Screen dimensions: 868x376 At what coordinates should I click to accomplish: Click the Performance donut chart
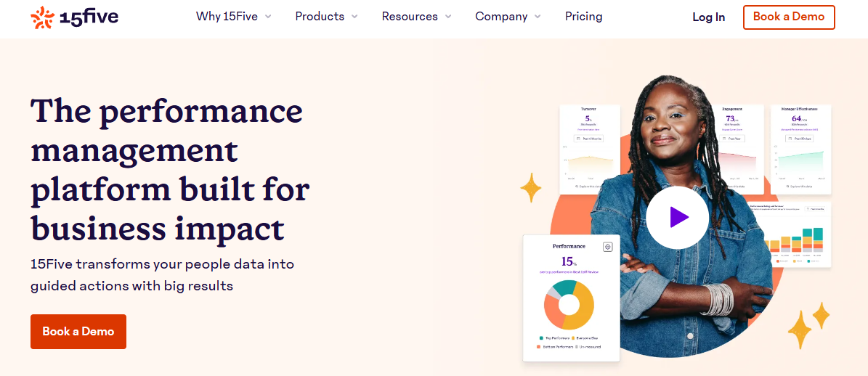tap(569, 304)
